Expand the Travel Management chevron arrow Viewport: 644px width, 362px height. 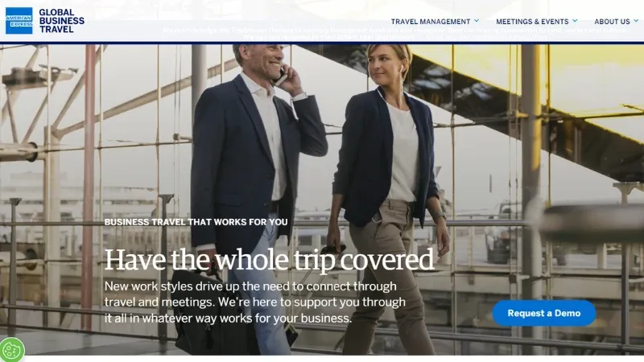pyautogui.click(x=477, y=21)
